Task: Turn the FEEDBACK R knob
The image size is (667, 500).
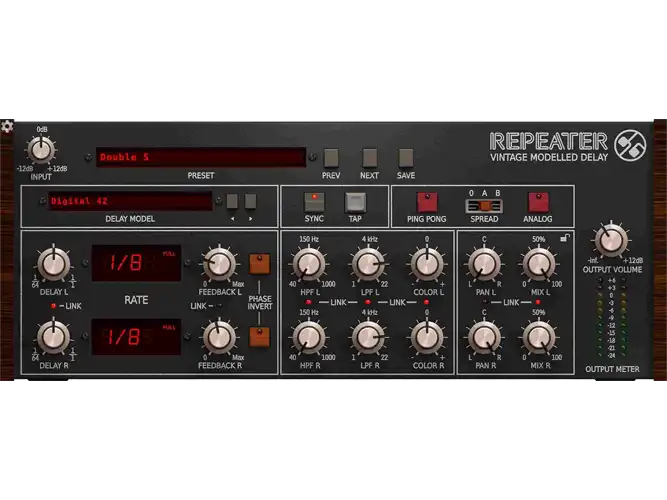Action: (219, 337)
